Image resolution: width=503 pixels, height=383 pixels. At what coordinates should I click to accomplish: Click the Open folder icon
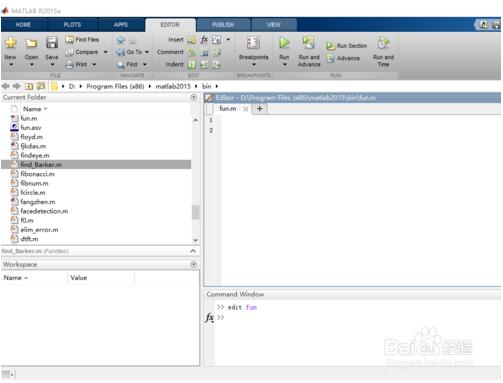click(x=31, y=43)
